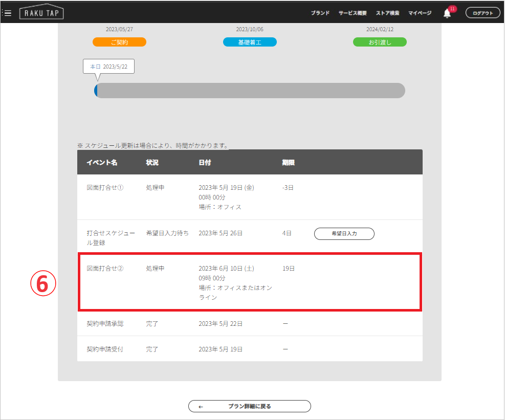This screenshot has width=505, height=420.
Task: Open the サービス概要 menu item
Action: pos(353,13)
